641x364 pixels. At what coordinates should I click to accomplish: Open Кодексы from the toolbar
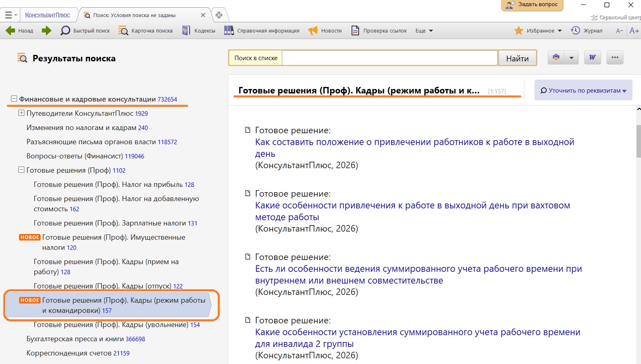(x=199, y=30)
